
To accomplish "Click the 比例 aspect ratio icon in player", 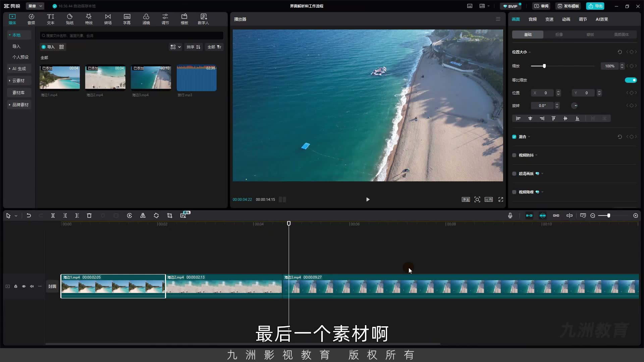I will [489, 199].
